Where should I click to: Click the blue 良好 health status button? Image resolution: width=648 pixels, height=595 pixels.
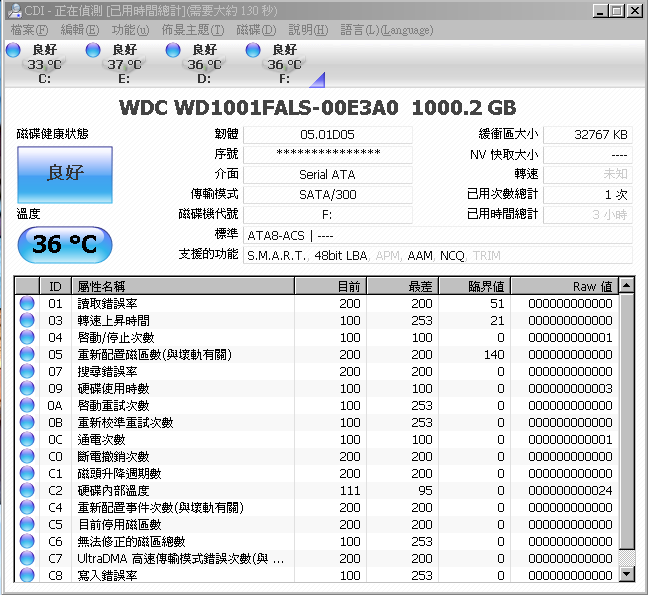pos(65,174)
